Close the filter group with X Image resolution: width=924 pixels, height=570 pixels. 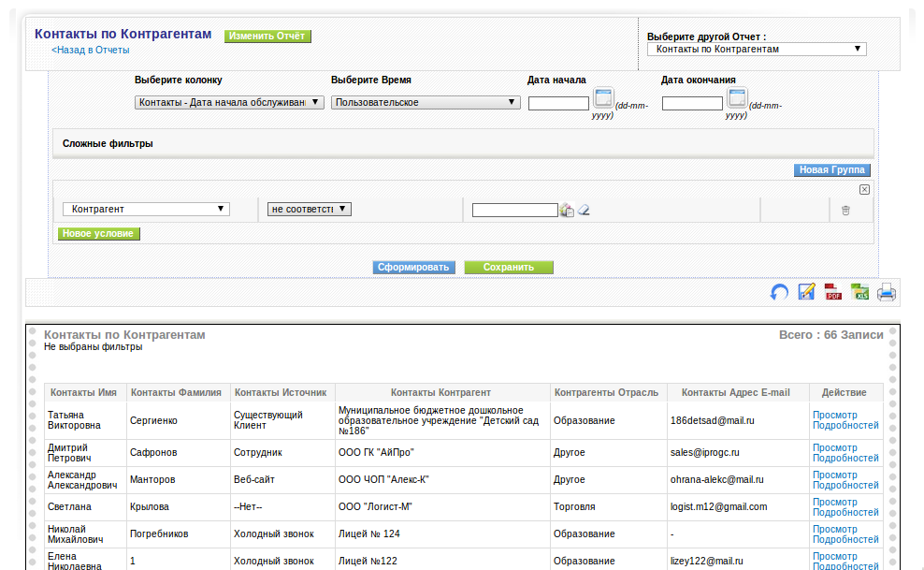864,189
